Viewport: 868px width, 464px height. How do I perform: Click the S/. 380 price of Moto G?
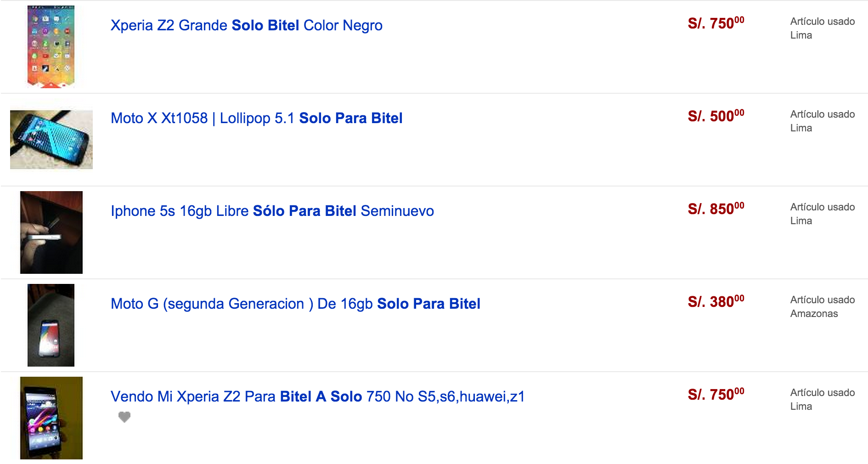click(x=716, y=301)
